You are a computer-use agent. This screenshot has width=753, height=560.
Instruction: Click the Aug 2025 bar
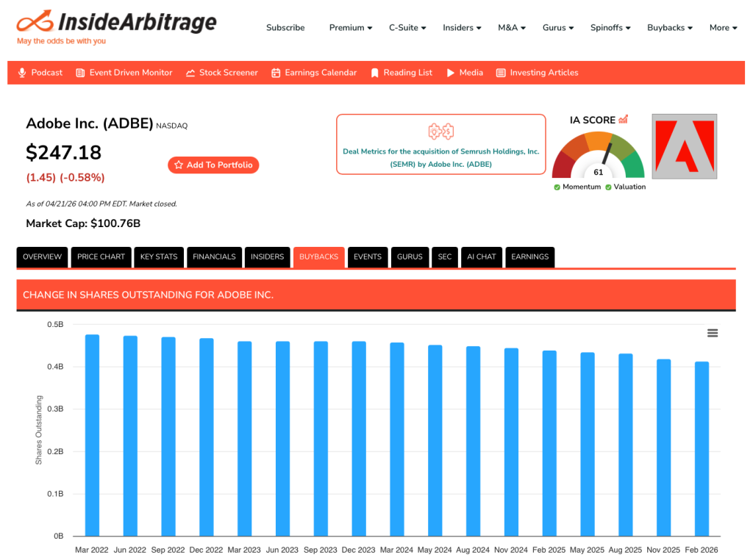(x=625, y=445)
